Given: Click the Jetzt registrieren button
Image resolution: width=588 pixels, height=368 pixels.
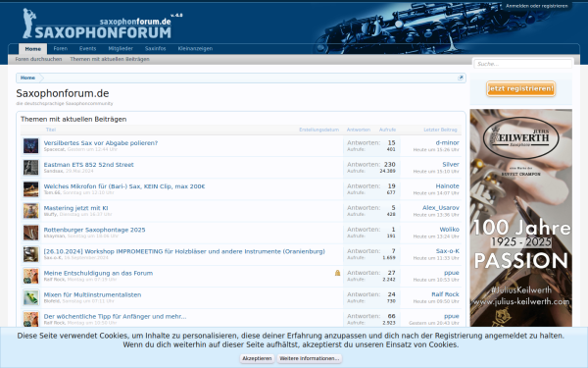Looking at the screenshot, I should [521, 89].
